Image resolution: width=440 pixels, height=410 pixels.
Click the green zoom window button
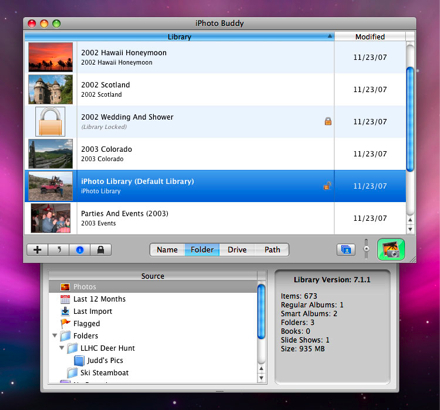[56, 24]
